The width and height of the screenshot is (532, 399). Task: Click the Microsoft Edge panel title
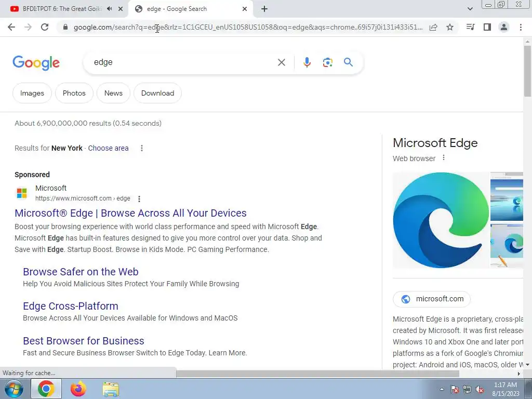coord(435,143)
